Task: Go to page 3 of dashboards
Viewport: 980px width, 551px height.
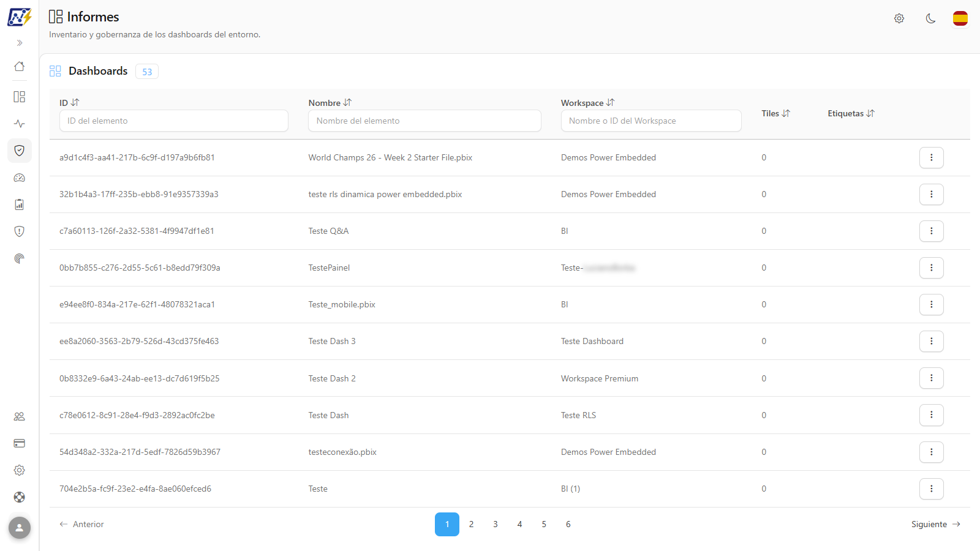Action: coord(496,524)
